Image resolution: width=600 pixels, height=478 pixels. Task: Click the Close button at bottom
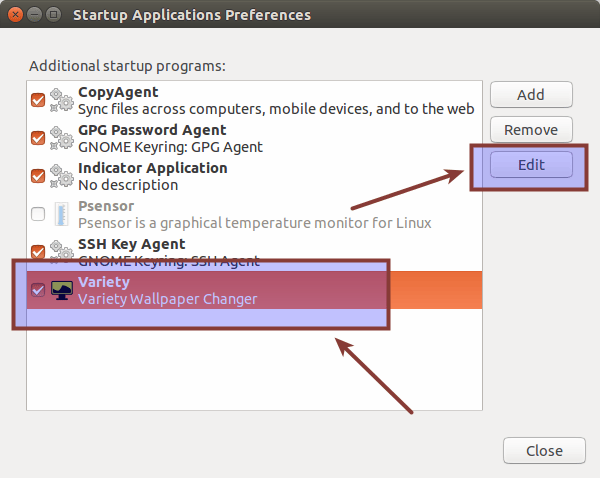click(x=544, y=451)
